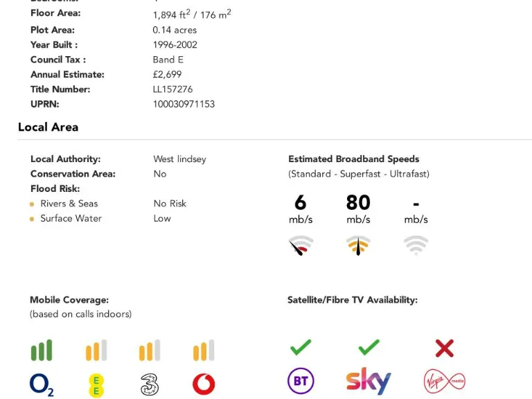532x399 pixels.
Task: Click the red cross above Virgin Media
Action: (x=444, y=348)
